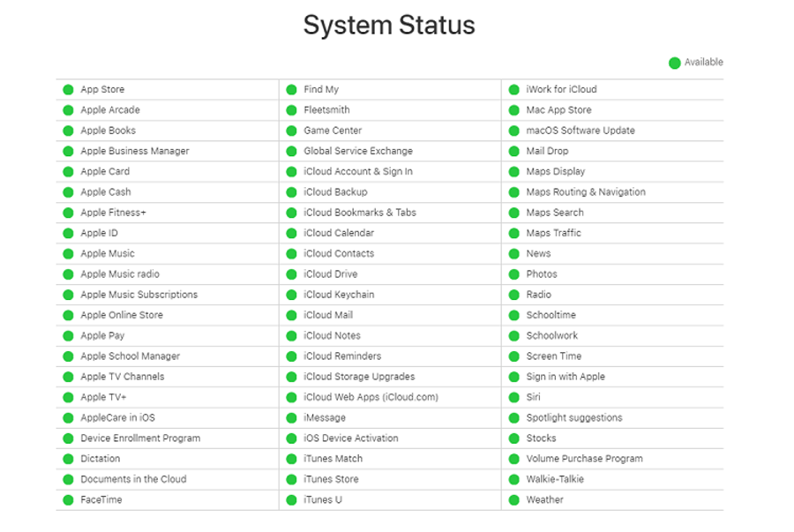
Task: Click the System Status heading
Action: (389, 25)
